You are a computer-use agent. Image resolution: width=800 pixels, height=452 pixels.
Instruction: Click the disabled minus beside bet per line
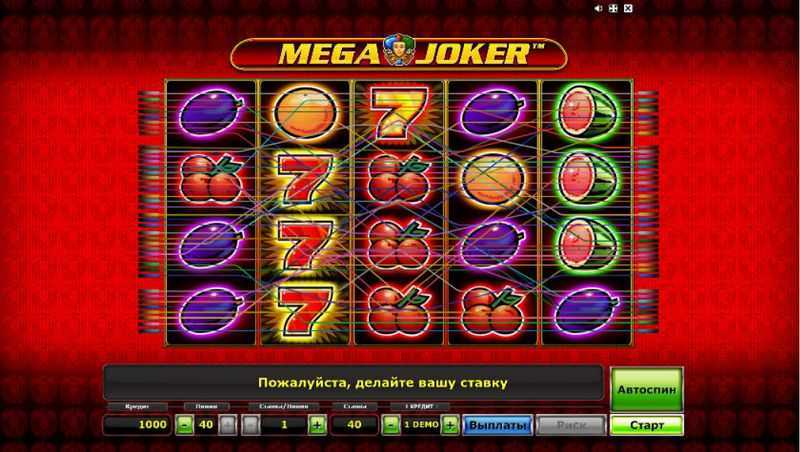point(251,424)
